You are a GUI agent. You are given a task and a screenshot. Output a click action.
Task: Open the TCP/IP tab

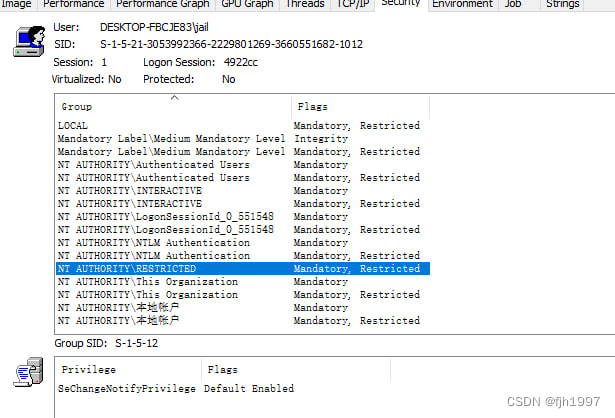pyautogui.click(x=353, y=4)
